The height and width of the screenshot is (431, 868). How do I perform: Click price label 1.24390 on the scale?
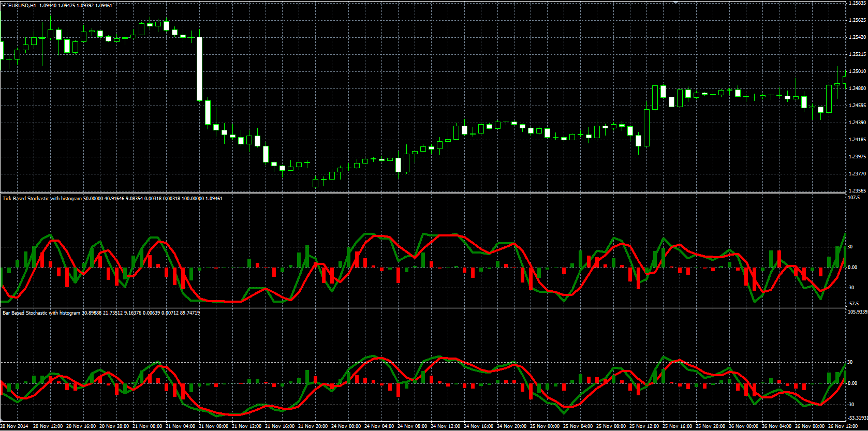(857, 123)
